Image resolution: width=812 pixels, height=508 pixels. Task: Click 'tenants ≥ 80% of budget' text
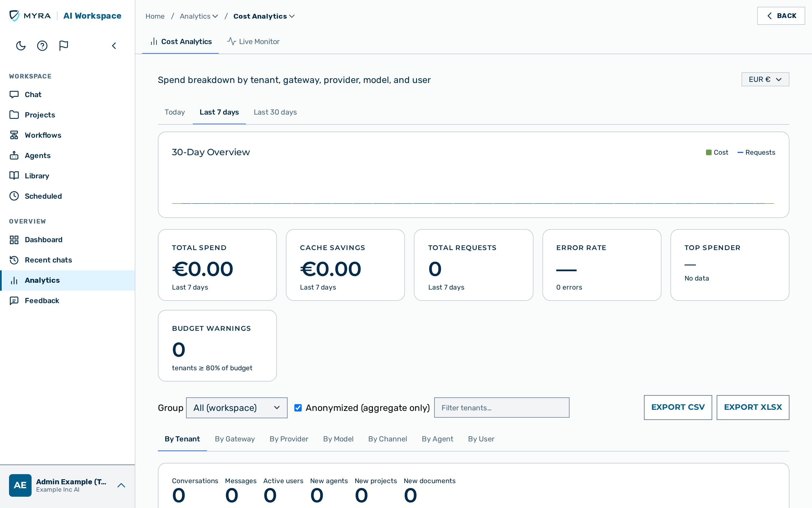(212, 368)
